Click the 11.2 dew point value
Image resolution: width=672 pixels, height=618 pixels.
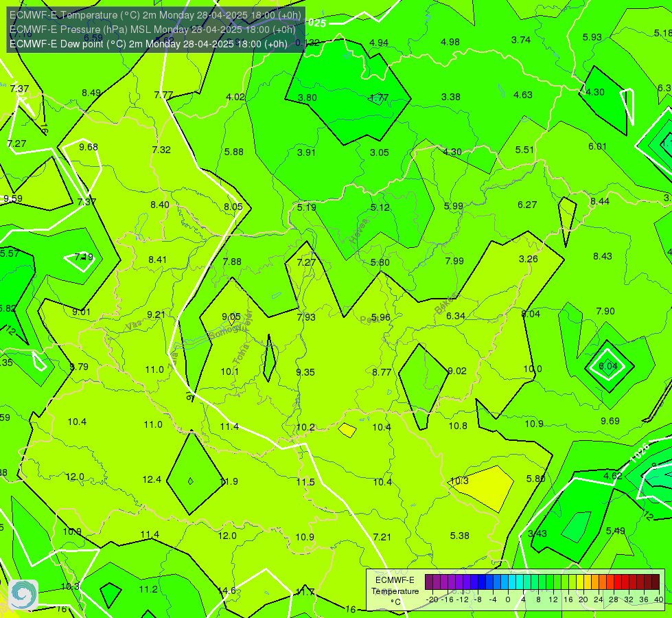[148, 589]
